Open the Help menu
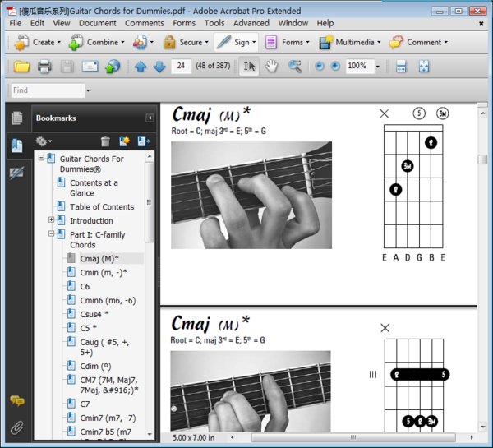 [325, 23]
